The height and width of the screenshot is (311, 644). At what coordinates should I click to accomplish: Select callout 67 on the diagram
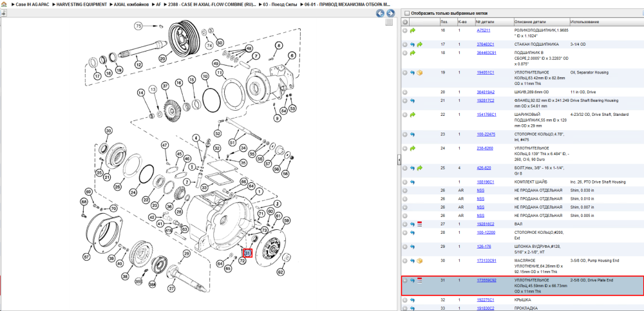tap(86, 257)
